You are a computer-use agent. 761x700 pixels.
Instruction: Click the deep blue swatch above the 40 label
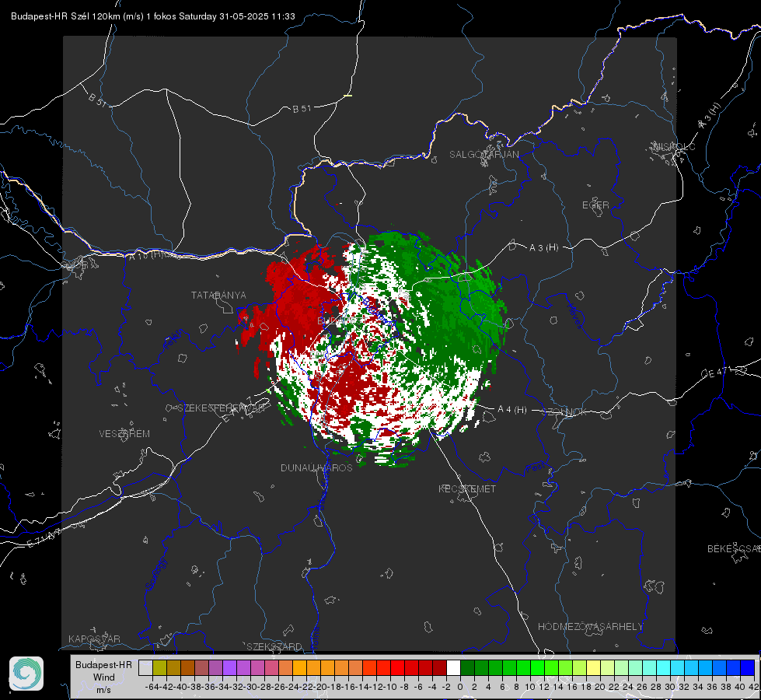click(748, 667)
